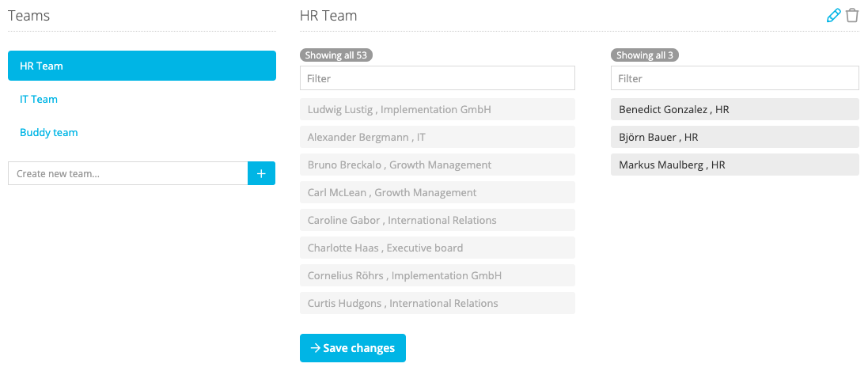Focus the Filter field above available employees
This screenshot has width=868, height=371.
(x=438, y=78)
